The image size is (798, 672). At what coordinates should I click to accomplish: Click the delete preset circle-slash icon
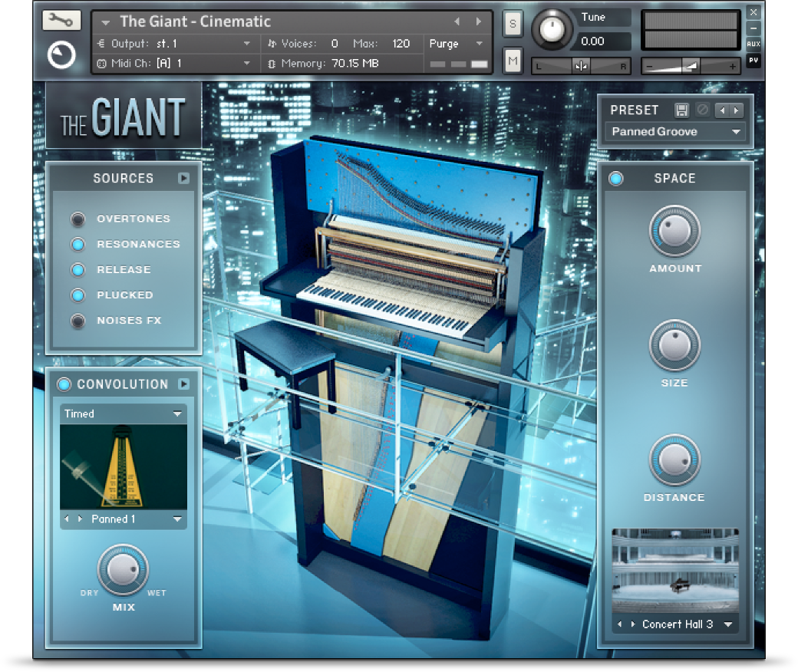pyautogui.click(x=702, y=110)
